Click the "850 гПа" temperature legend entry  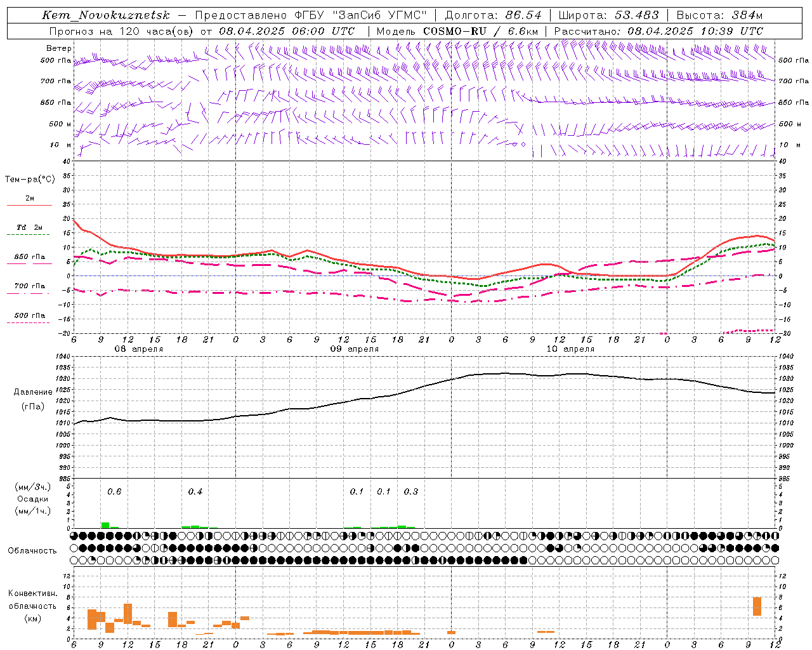click(x=30, y=257)
